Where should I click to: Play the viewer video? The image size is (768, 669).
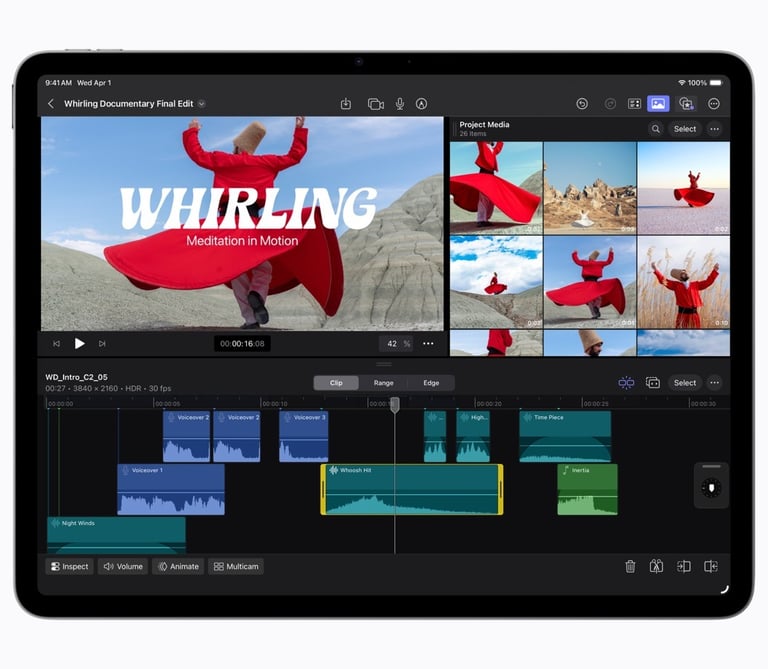point(79,344)
